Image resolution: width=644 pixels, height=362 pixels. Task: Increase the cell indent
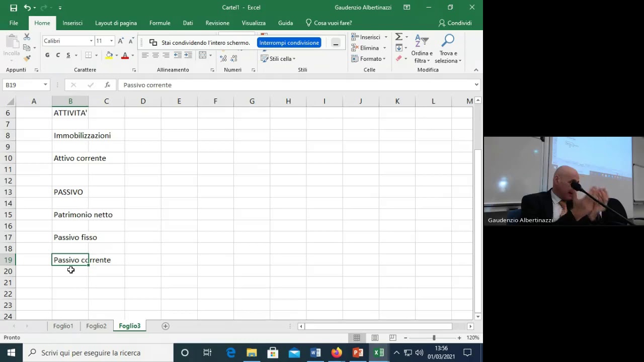coord(188,55)
